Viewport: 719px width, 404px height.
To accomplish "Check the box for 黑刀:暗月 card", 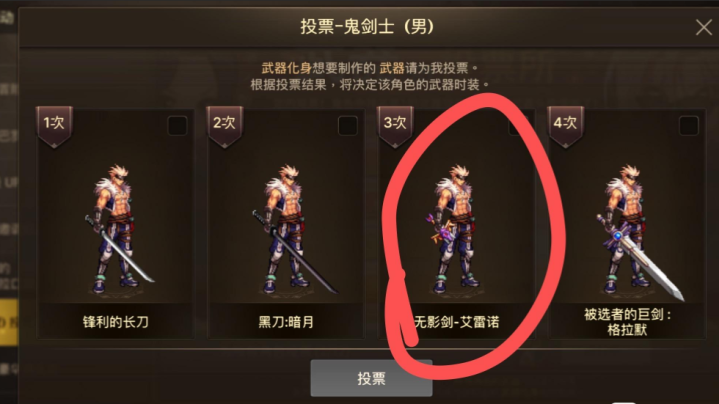I will (348, 126).
